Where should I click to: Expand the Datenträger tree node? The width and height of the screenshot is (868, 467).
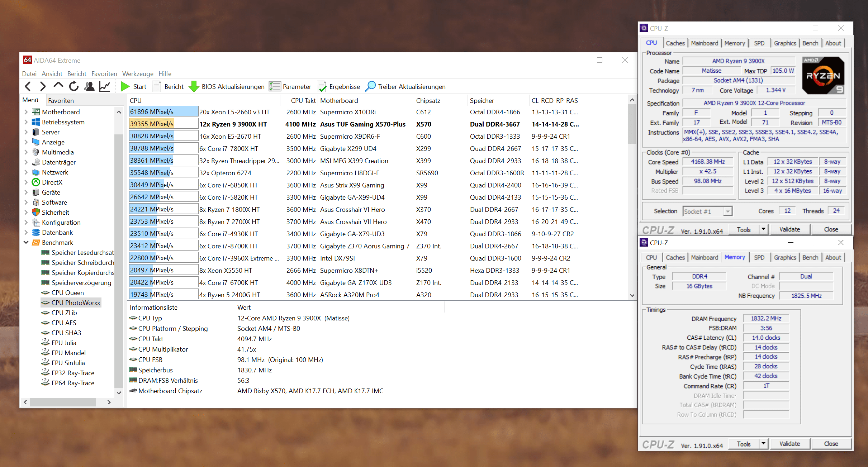tap(26, 162)
